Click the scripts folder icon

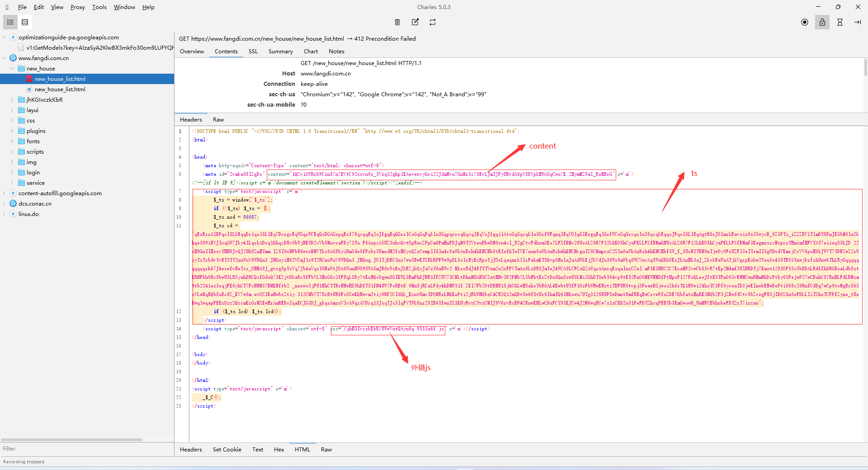(21, 151)
